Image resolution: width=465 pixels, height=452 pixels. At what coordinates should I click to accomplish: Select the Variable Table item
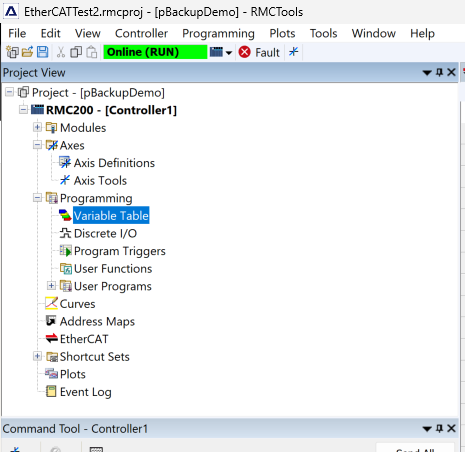[x=111, y=216]
